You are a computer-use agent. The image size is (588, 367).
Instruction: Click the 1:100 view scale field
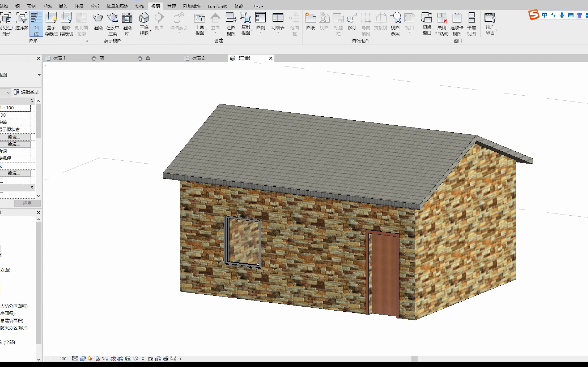15,108
